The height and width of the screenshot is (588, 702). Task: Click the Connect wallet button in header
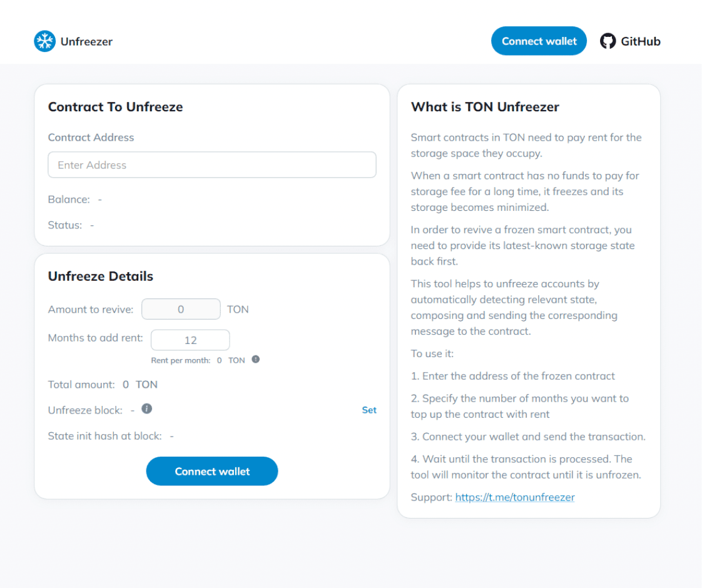(x=539, y=41)
